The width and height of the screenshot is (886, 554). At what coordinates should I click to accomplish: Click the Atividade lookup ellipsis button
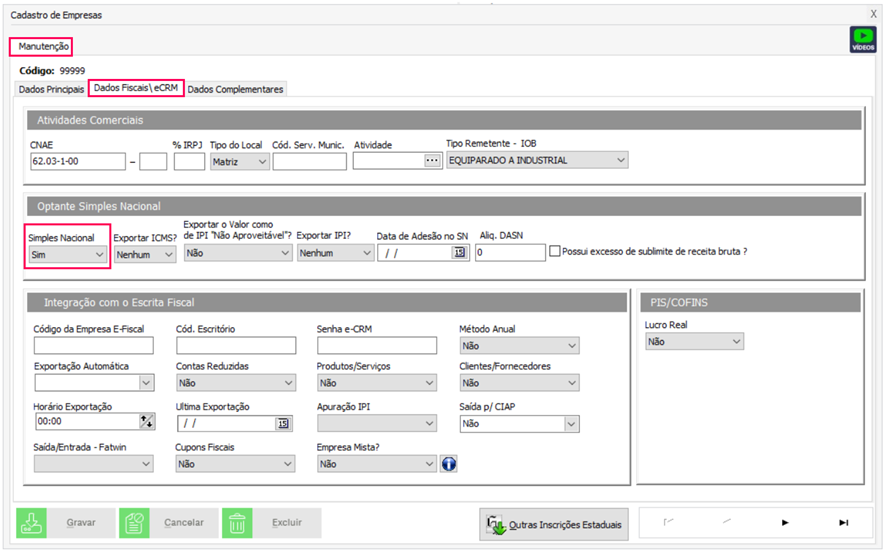pyautogui.click(x=432, y=160)
